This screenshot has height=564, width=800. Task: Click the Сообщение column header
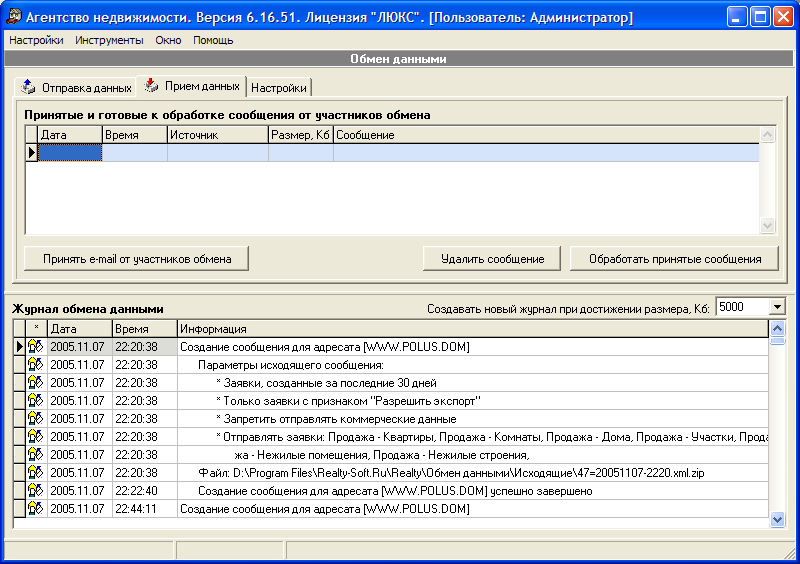[546, 135]
